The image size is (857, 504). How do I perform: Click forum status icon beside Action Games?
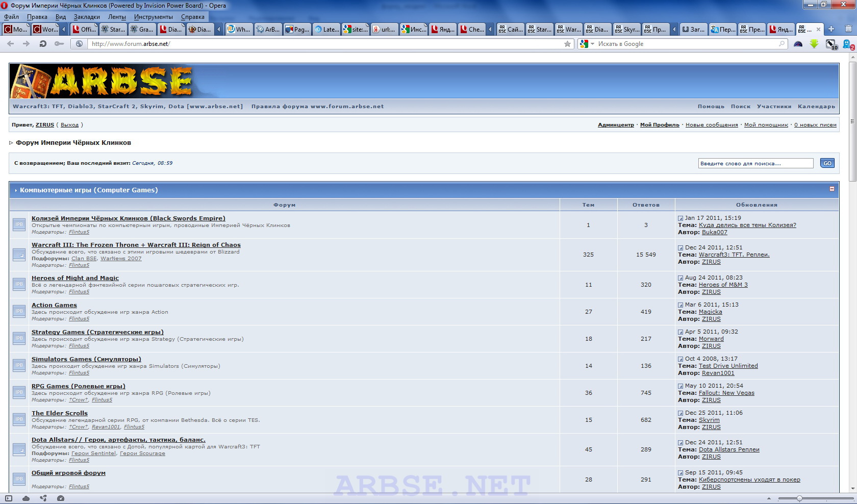pyautogui.click(x=19, y=311)
